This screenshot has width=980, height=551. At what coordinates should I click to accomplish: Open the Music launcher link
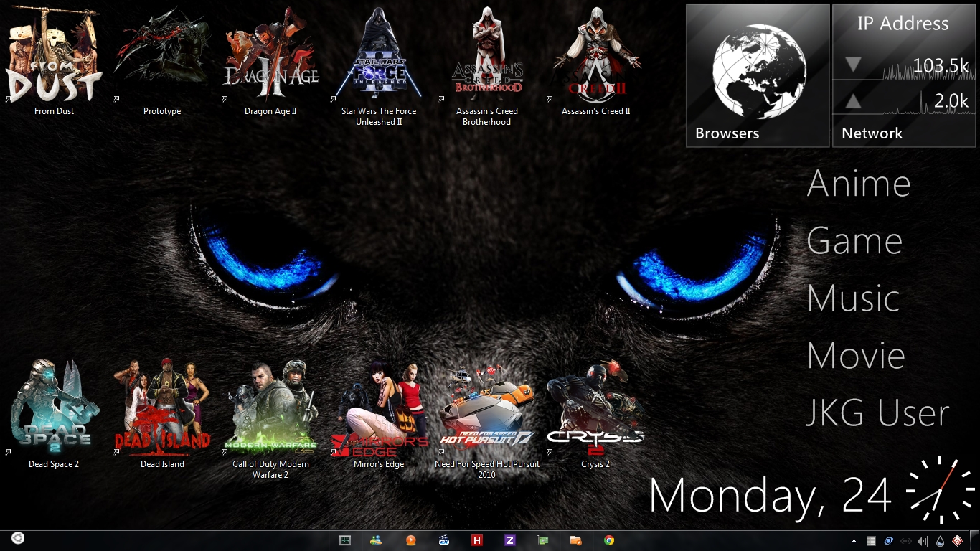[853, 298]
